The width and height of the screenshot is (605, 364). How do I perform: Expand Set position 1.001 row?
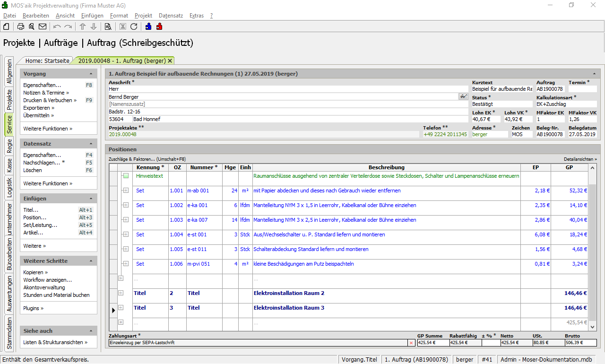point(126,191)
